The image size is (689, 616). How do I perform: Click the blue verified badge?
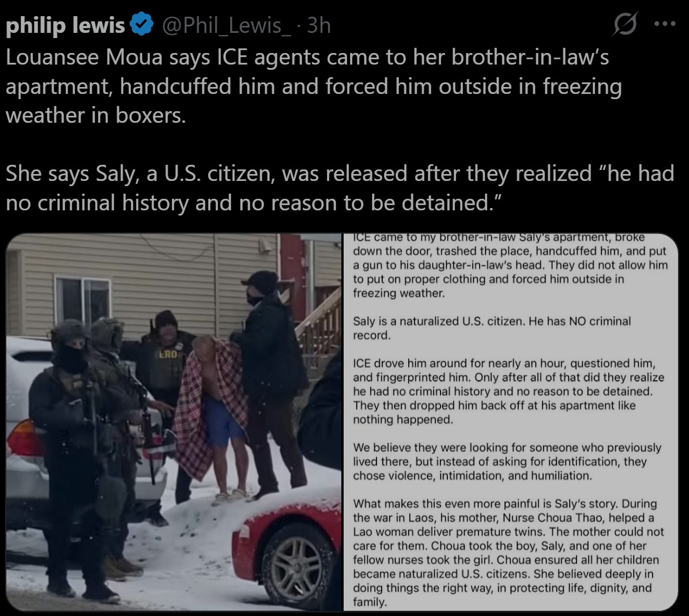pyautogui.click(x=141, y=24)
